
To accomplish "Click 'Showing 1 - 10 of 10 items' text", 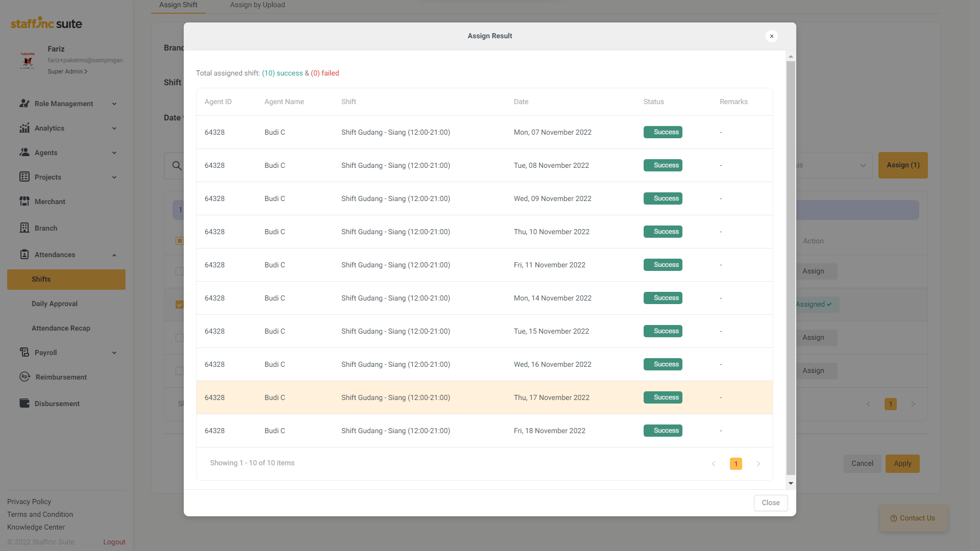I will [252, 463].
